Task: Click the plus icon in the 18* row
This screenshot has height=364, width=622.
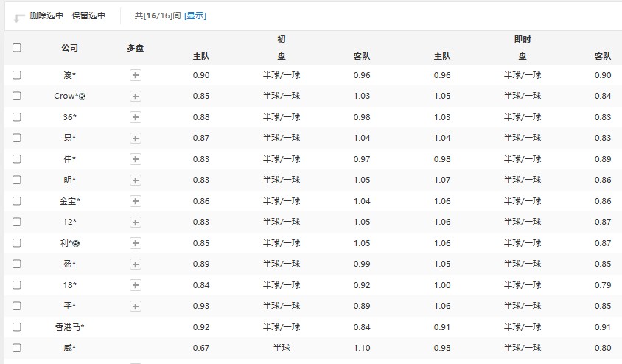Action: click(x=136, y=285)
